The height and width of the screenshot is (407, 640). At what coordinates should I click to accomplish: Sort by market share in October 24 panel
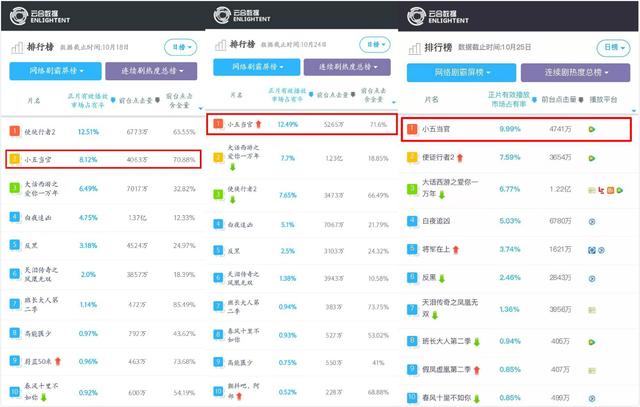coord(311,95)
